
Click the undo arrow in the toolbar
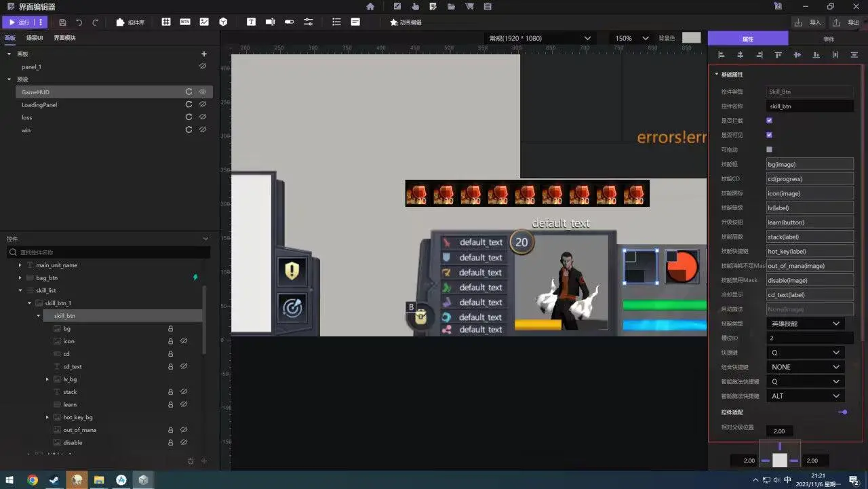79,22
